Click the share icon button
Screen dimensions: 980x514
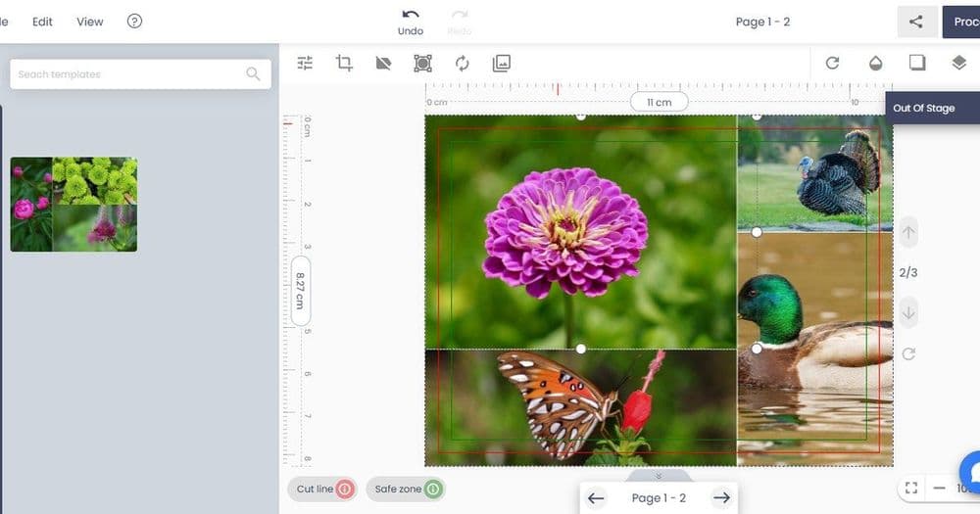pos(916,22)
